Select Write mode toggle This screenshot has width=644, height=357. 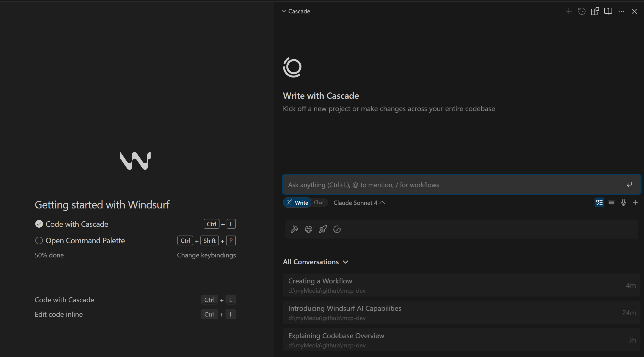297,203
